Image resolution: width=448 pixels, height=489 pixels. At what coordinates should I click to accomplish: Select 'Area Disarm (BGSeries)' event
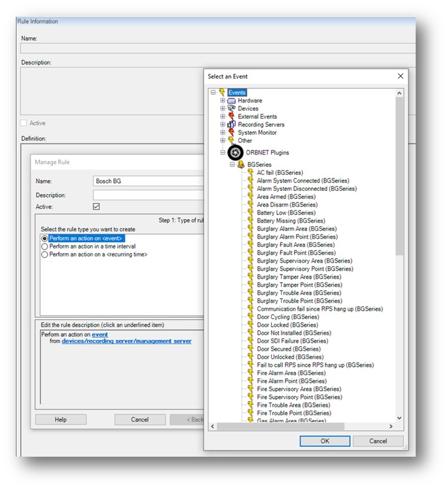[287, 205]
